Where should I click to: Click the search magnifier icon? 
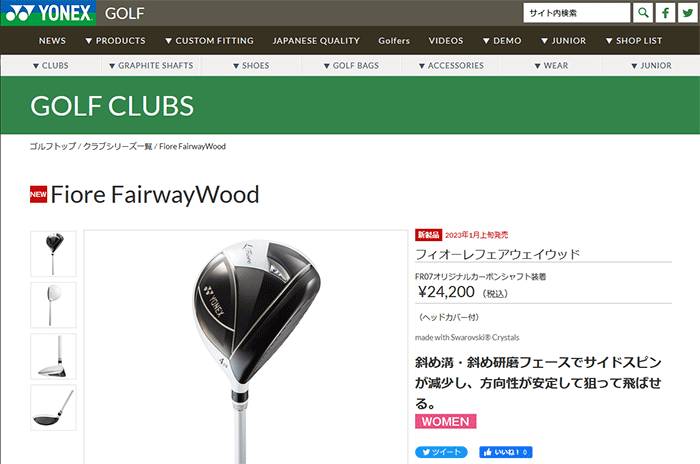click(x=643, y=13)
